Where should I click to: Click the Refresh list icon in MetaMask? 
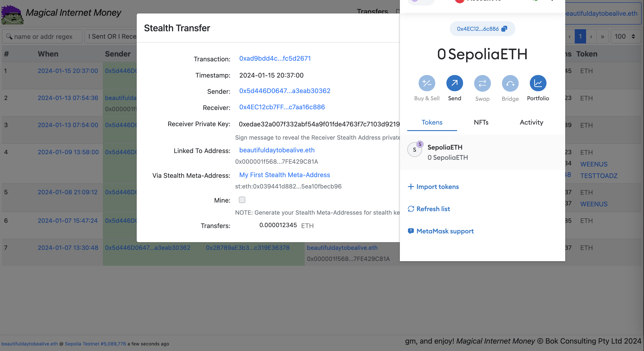410,209
